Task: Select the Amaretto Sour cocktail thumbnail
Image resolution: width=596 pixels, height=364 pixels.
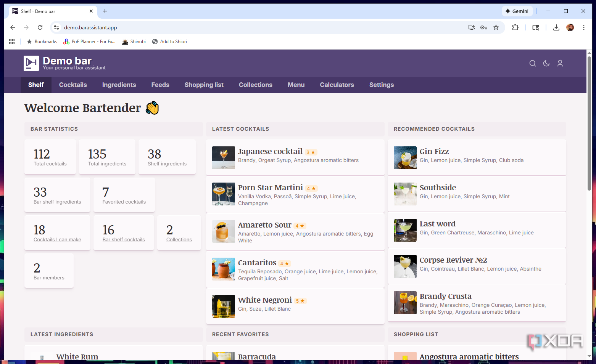Action: click(224, 231)
